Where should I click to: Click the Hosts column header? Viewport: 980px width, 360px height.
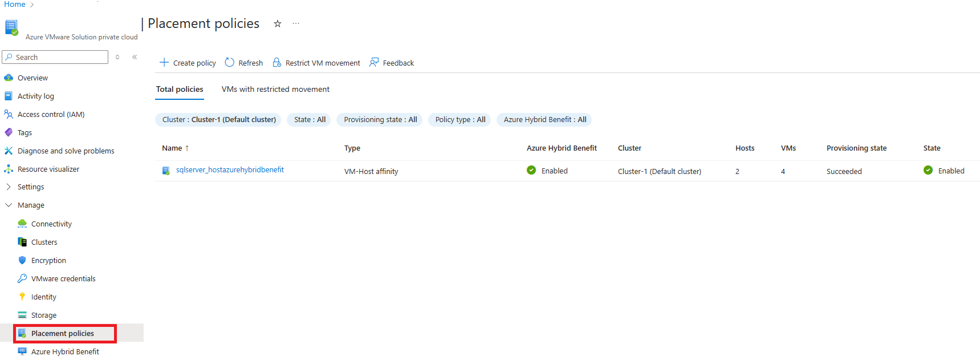coord(745,148)
